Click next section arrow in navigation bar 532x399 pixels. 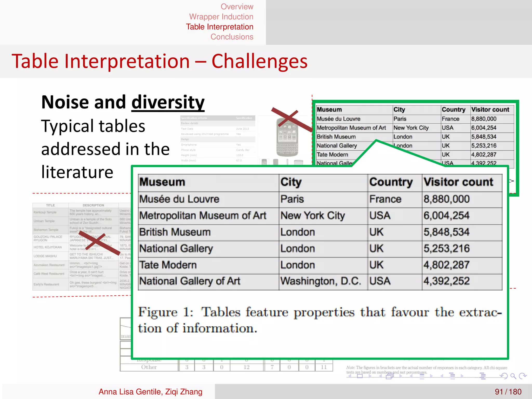[462, 376]
